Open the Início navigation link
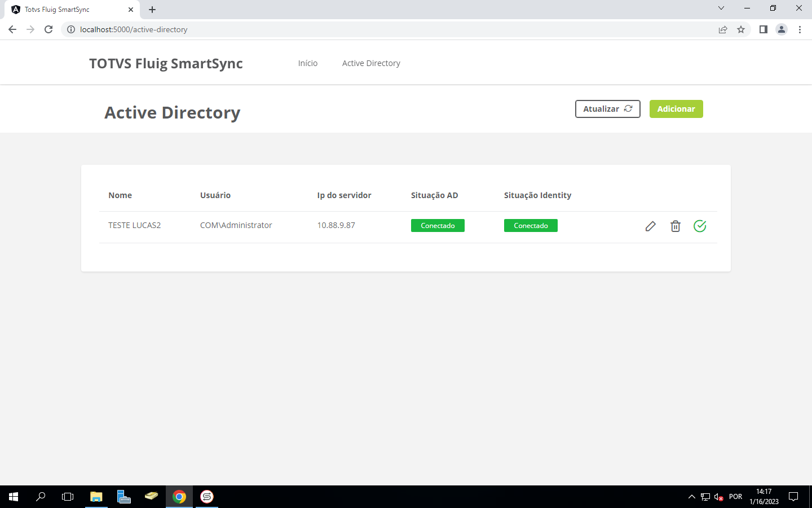Screen dimensions: 812x508 (x=308, y=63)
